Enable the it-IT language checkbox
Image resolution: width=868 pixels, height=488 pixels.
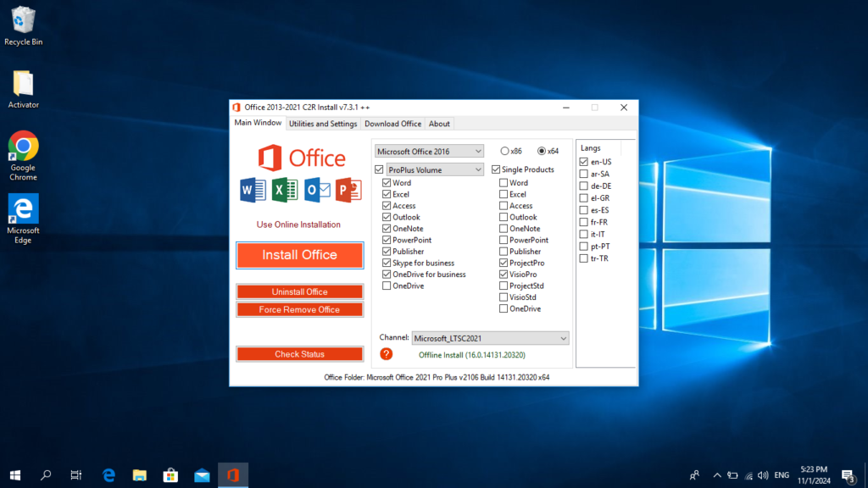click(583, 234)
